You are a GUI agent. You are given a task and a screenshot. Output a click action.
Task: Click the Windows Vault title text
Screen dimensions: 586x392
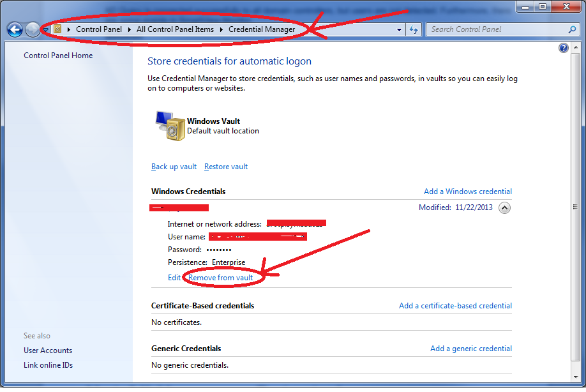pos(213,121)
